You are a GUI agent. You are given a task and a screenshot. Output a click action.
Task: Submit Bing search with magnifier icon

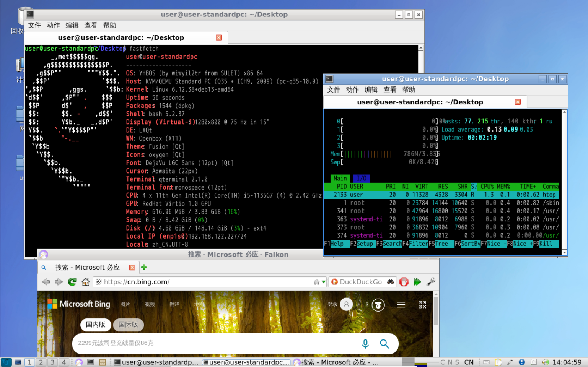384,344
